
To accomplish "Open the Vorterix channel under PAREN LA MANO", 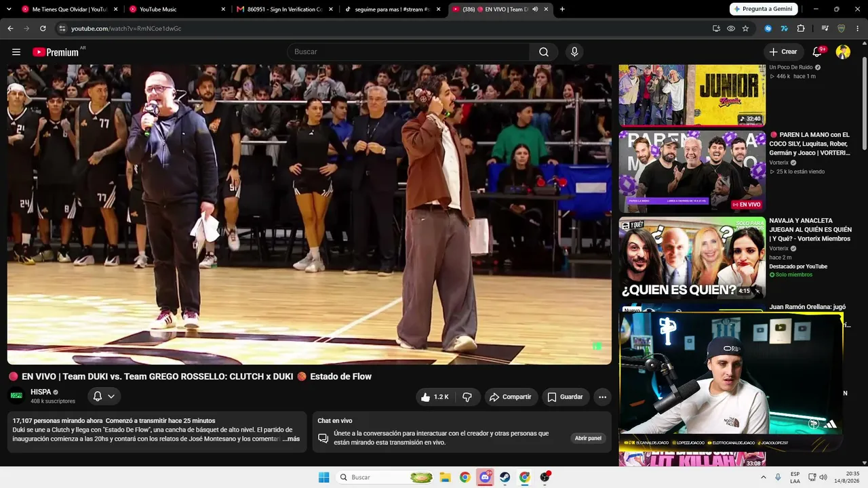I will coord(779,163).
